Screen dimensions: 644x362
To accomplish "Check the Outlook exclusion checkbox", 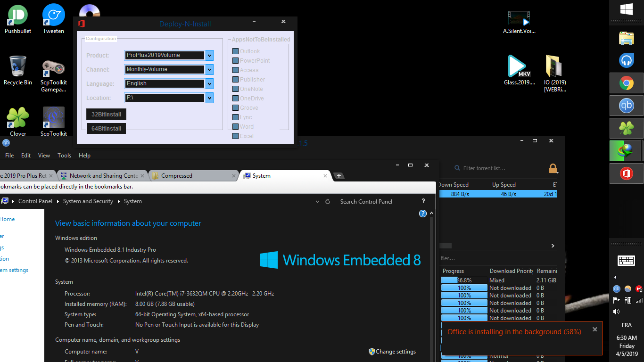I will click(235, 51).
